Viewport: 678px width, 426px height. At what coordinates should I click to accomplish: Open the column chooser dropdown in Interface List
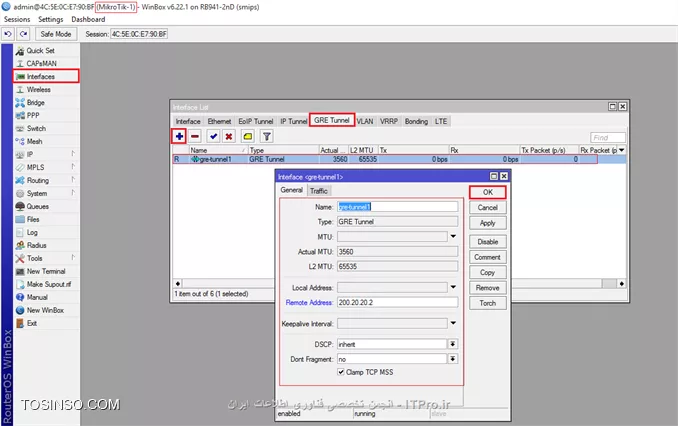coord(621,150)
